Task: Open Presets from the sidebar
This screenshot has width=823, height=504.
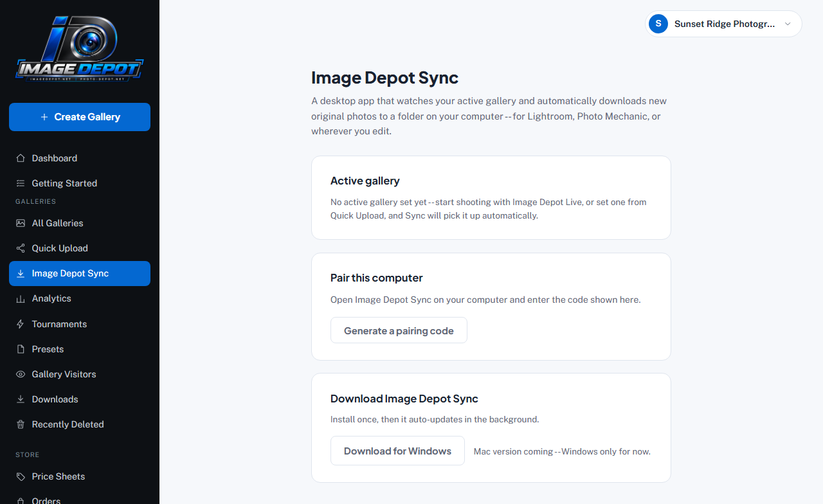Action: tap(80, 349)
